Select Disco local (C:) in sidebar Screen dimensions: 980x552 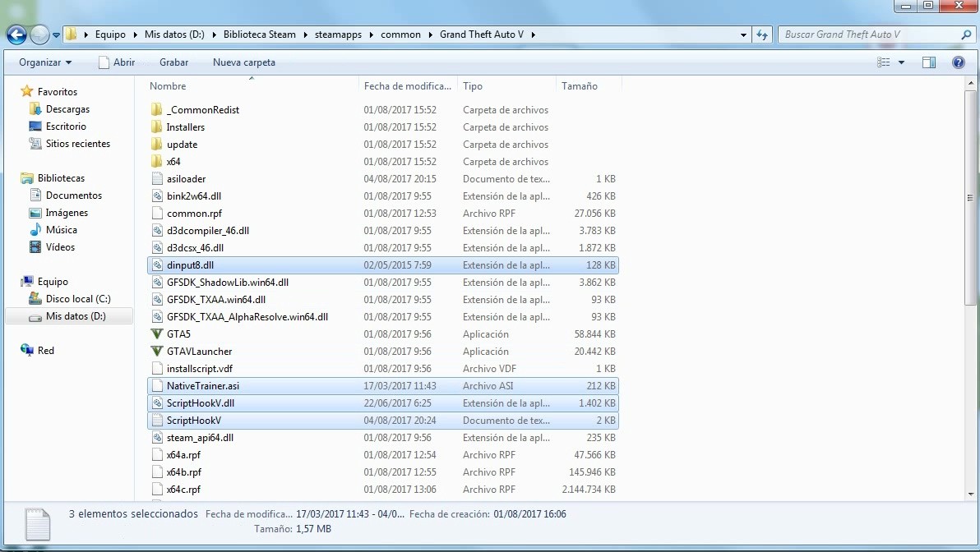tap(77, 298)
